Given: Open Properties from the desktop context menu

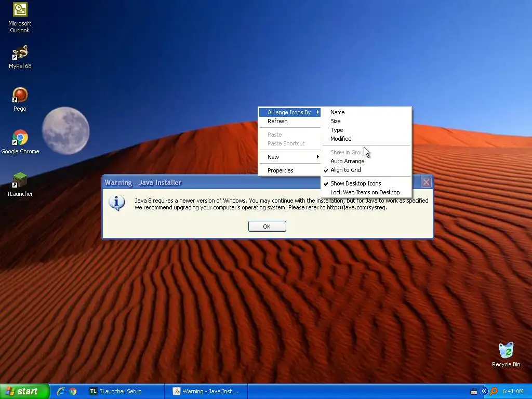Looking at the screenshot, I should click(x=289, y=170).
